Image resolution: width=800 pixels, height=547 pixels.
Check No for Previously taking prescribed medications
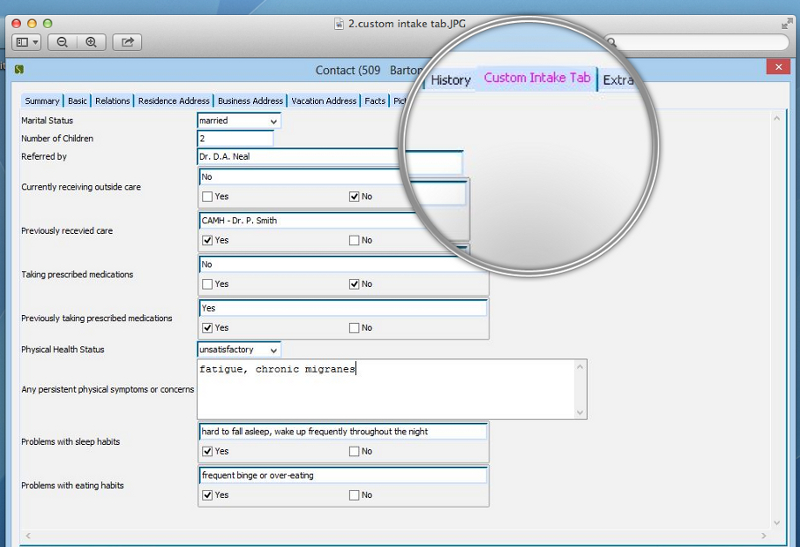pyautogui.click(x=354, y=328)
